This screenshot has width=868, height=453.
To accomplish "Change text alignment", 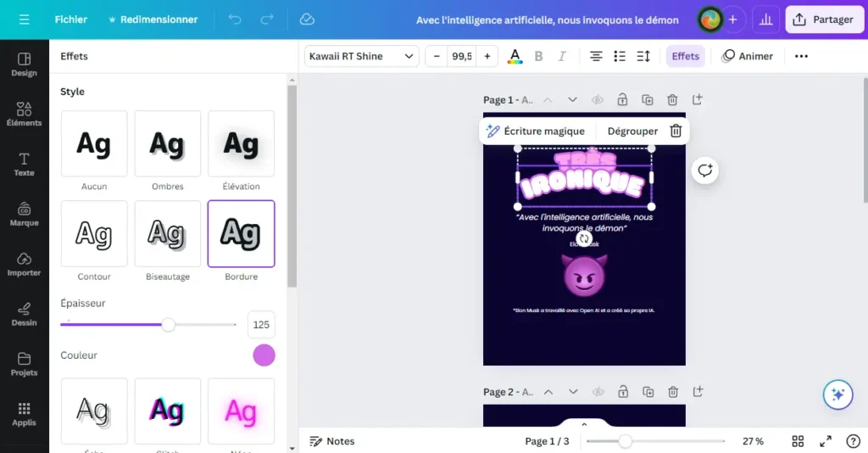I will tap(596, 56).
